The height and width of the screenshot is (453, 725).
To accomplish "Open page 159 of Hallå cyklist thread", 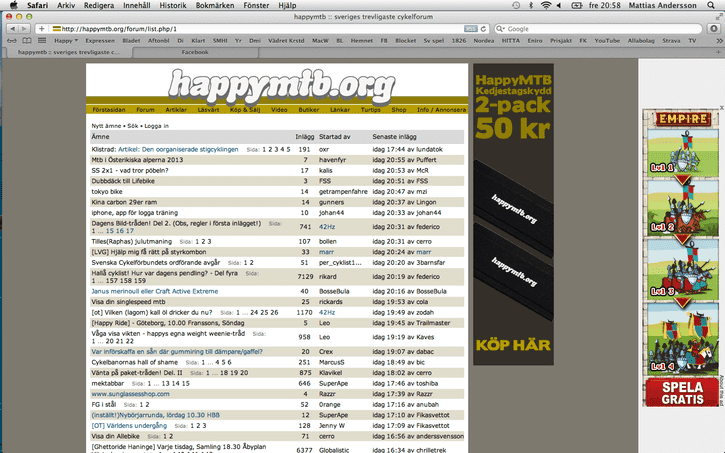I will [x=140, y=281].
